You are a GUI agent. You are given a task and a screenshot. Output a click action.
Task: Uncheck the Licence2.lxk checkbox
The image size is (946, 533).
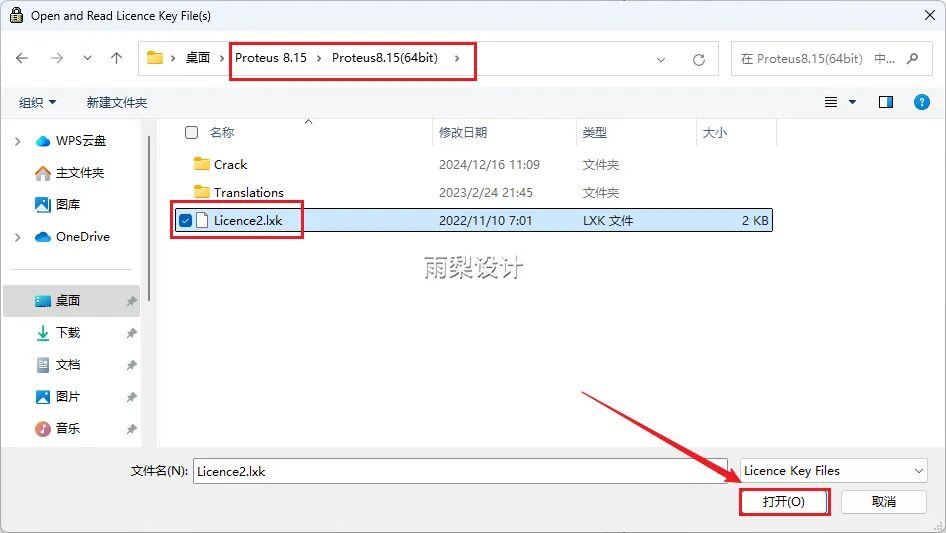pyautogui.click(x=185, y=220)
